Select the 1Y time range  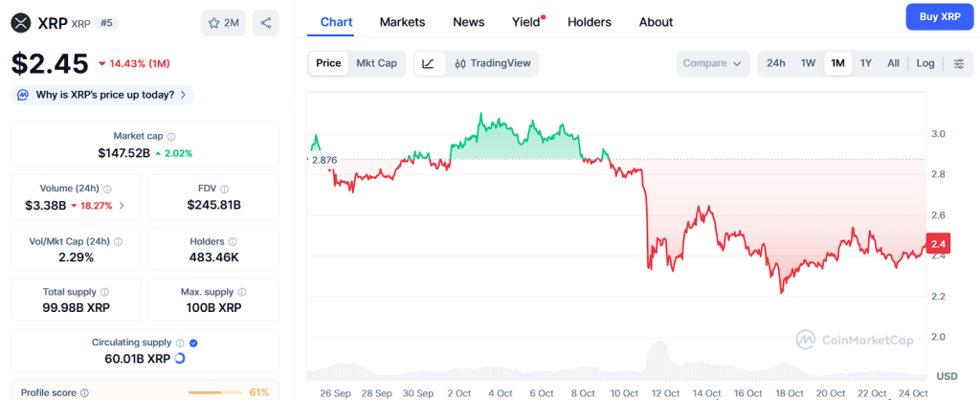click(x=865, y=63)
